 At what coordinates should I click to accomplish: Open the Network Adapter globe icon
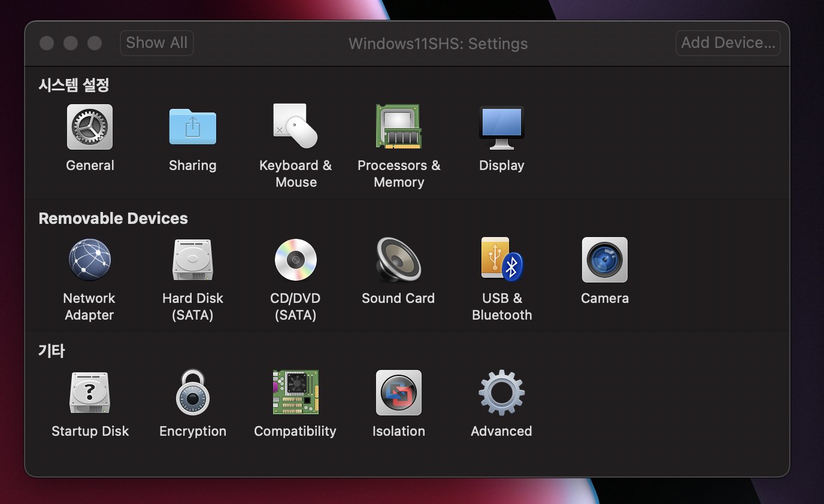[90, 260]
